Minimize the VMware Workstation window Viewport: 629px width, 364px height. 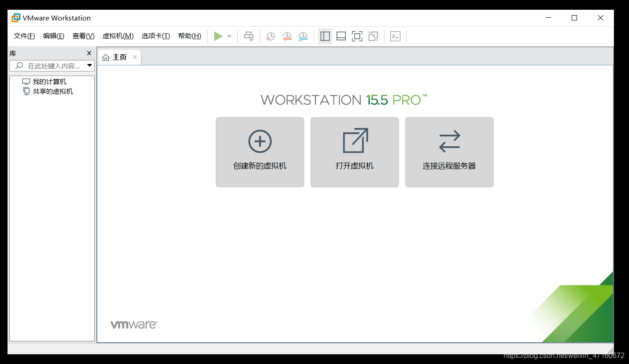click(549, 18)
